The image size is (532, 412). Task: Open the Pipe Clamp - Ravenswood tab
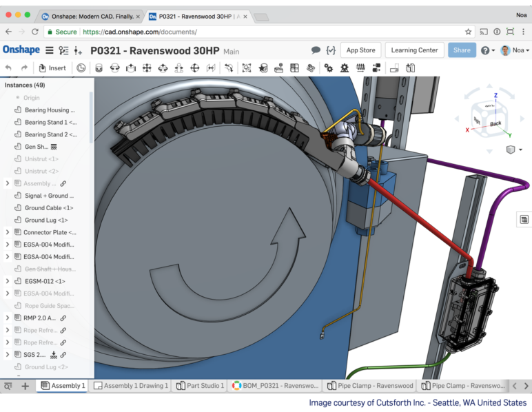370,386
